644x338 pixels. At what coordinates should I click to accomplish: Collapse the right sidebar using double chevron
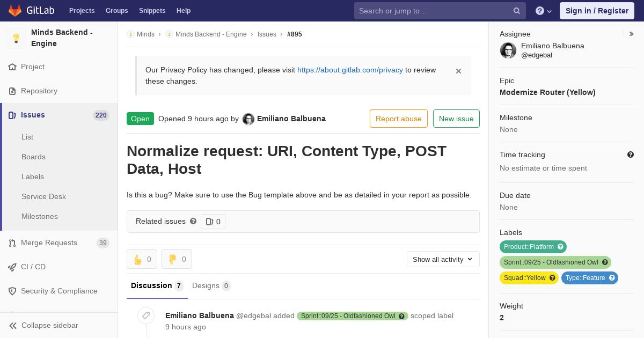tap(632, 34)
